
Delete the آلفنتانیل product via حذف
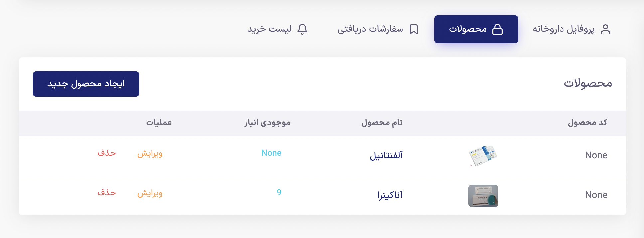(x=107, y=153)
